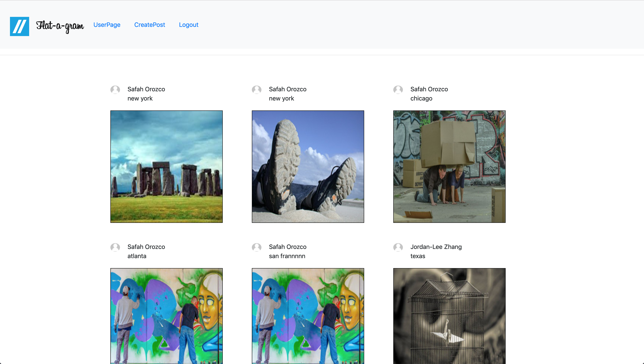The image size is (644, 364).
Task: Click avatar icon on atlanta post
Action: (115, 247)
